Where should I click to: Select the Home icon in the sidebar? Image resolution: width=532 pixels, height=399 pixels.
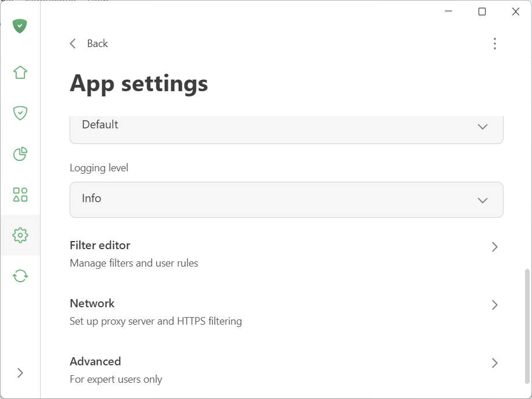tap(20, 72)
